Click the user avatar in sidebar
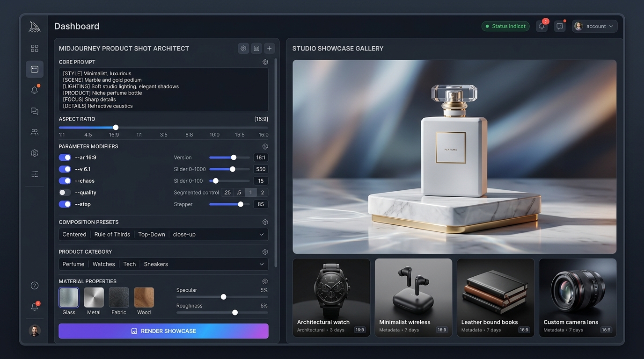Screen dimensions: 644x359 (x=35, y=331)
